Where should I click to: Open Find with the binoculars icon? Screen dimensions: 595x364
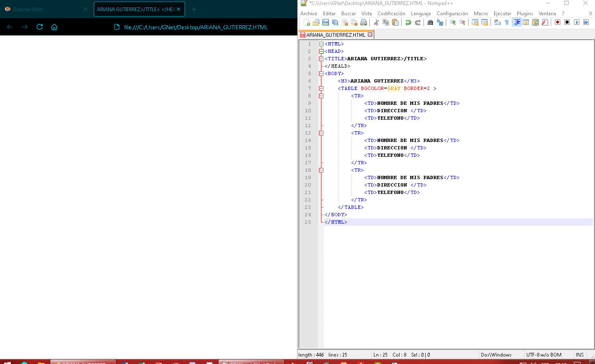click(x=430, y=22)
